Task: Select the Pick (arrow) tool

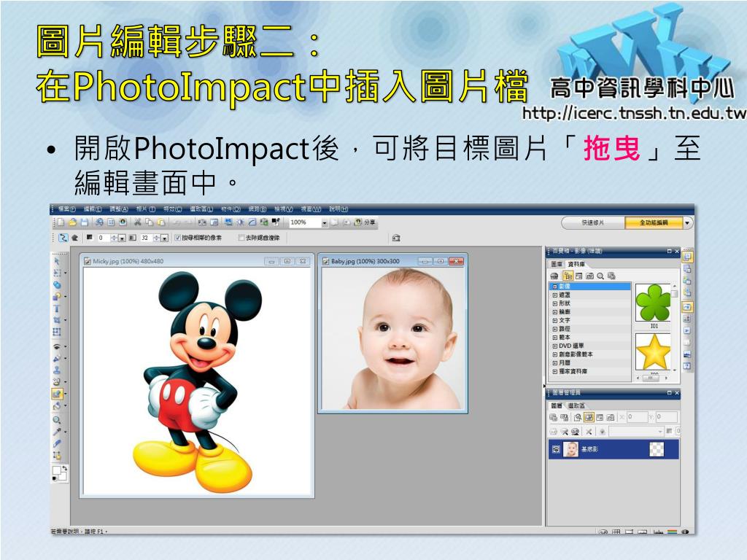Action: (x=57, y=262)
